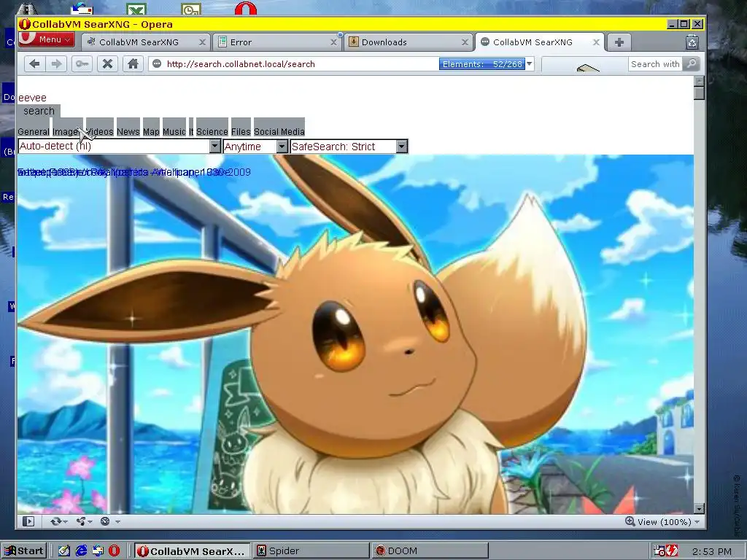Click the red system tray icon
This screenshot has width=747, height=560.
pos(671,551)
